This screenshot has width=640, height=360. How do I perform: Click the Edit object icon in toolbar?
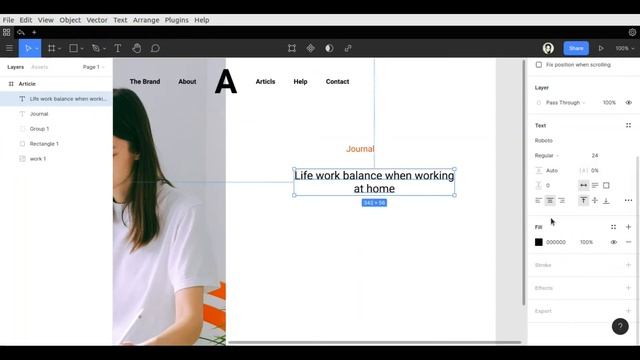click(x=292, y=48)
